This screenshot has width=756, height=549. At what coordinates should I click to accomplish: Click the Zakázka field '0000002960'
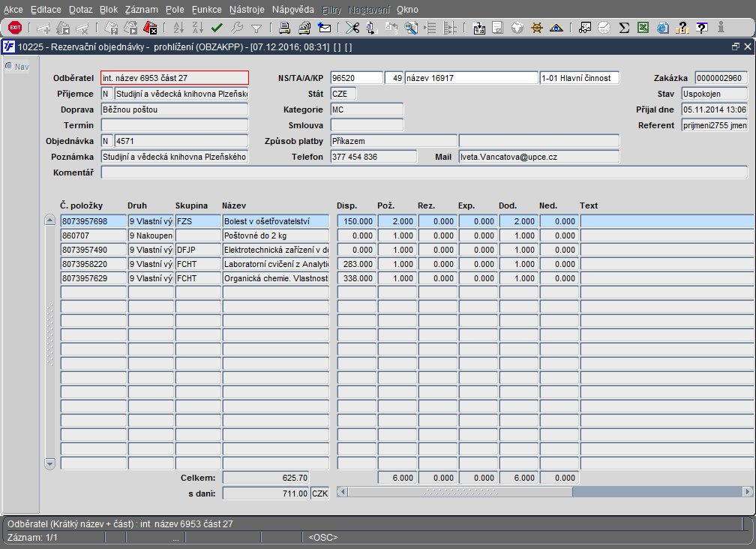click(x=721, y=78)
